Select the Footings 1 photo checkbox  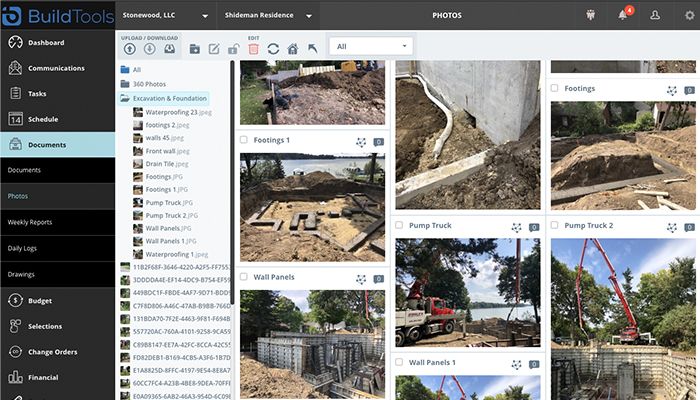coord(244,140)
